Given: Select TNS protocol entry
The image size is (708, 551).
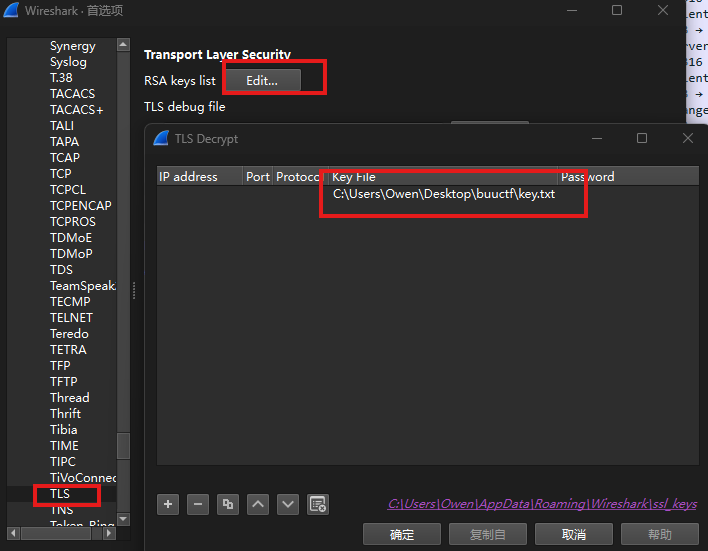Looking at the screenshot, I should click(x=62, y=510).
